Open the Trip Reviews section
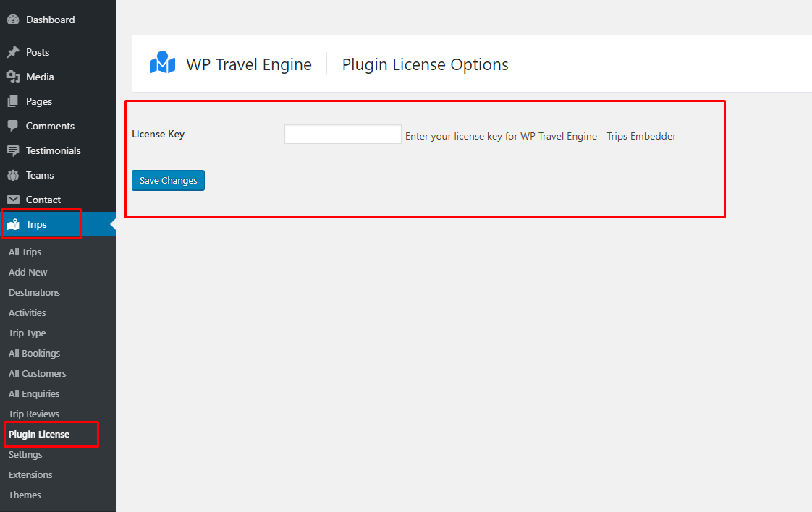 tap(33, 414)
